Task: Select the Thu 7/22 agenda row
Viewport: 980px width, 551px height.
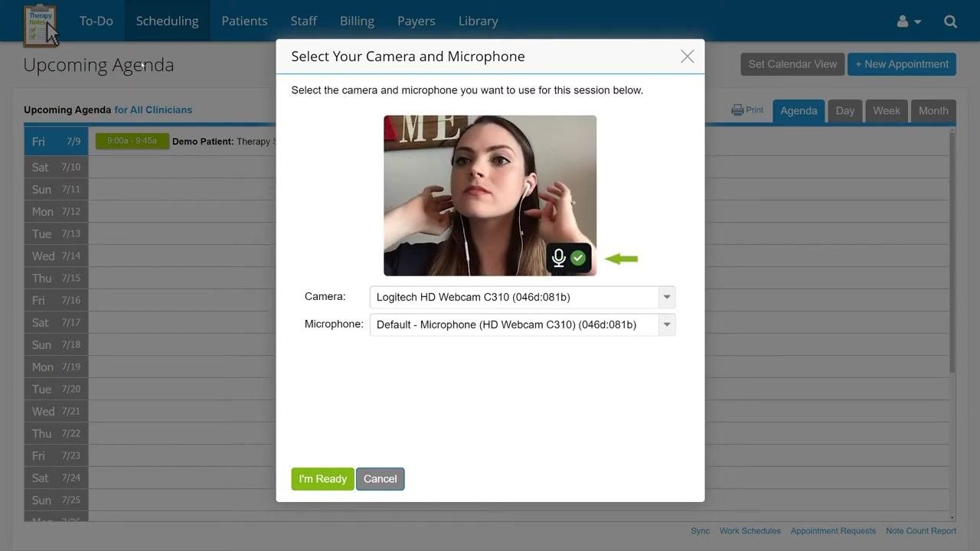Action: (x=487, y=433)
